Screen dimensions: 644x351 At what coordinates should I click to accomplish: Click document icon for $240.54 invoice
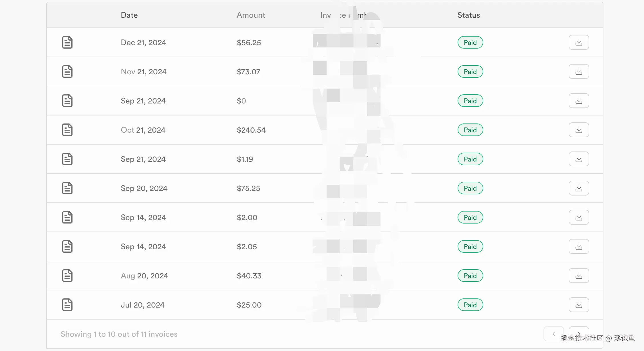[67, 130]
